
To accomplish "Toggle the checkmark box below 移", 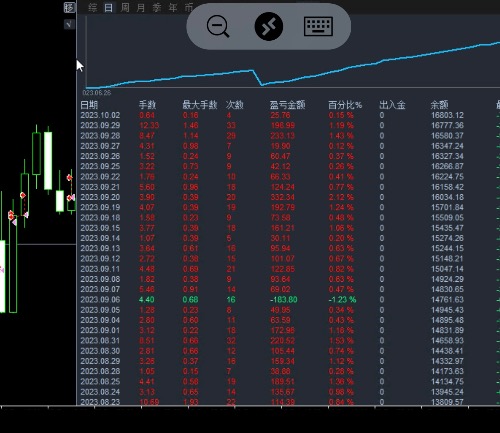I will click(69, 24).
